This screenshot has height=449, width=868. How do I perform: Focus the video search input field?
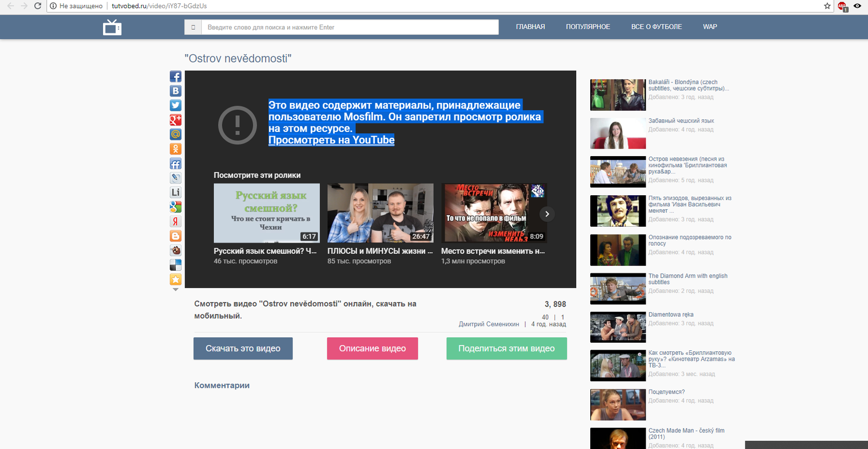pos(349,27)
